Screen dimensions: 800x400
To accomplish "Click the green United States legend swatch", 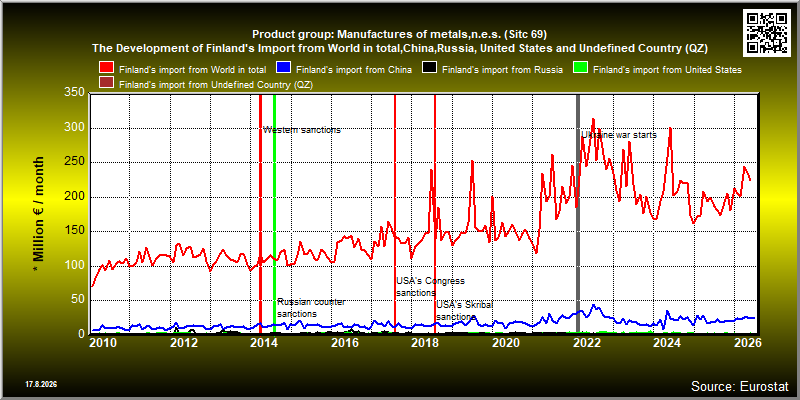I will 581,69.
